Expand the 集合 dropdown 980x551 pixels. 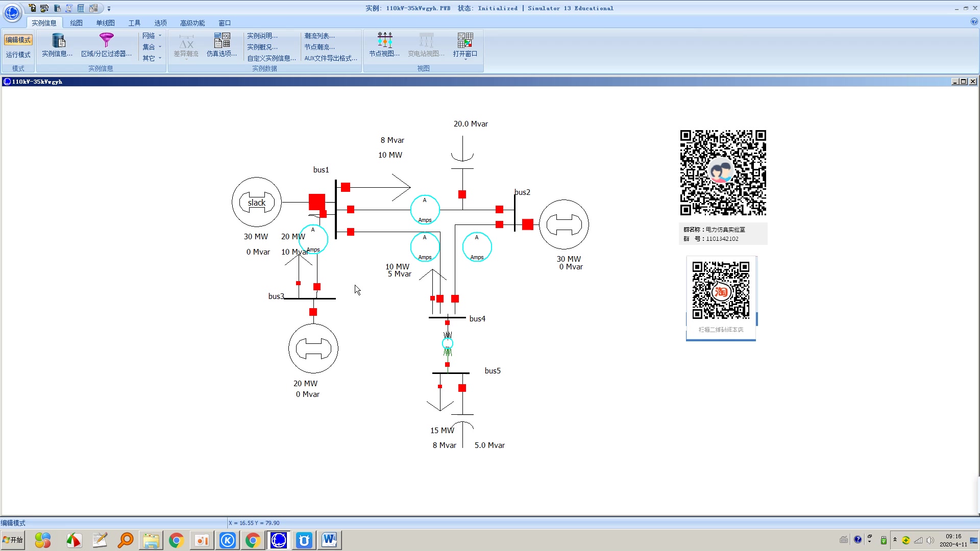click(152, 47)
